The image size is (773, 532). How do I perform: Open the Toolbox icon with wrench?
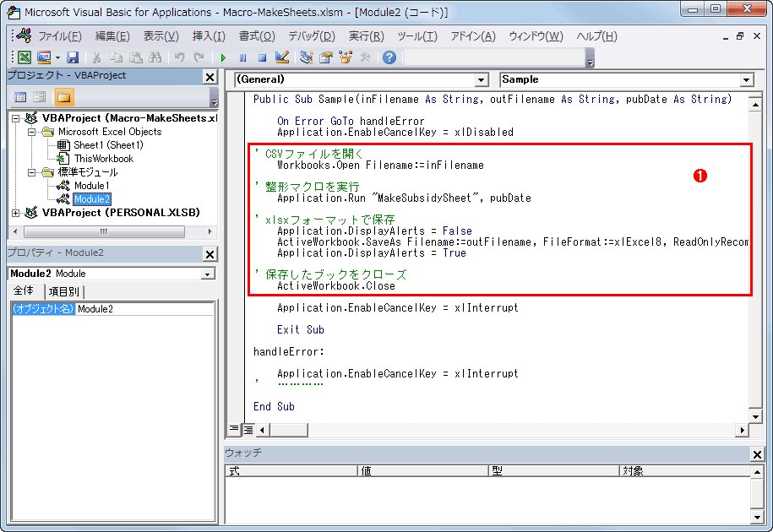click(x=365, y=57)
